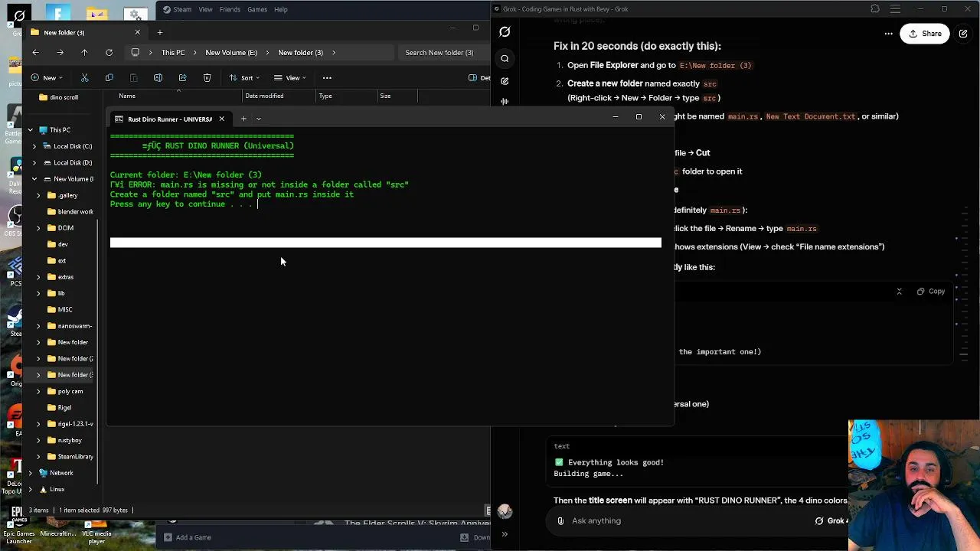Click the Grok logo in Grok sidebar

click(505, 32)
